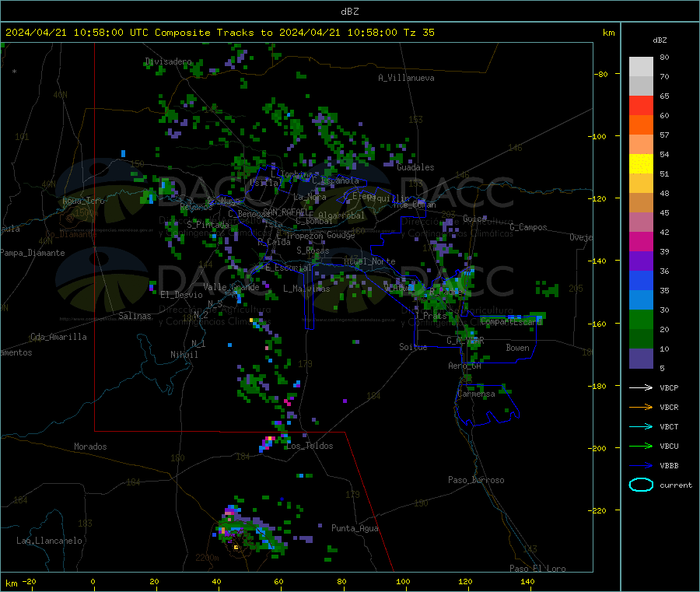Image resolution: width=700 pixels, height=592 pixels.
Task: Click the Guadales map label
Action: point(415,167)
